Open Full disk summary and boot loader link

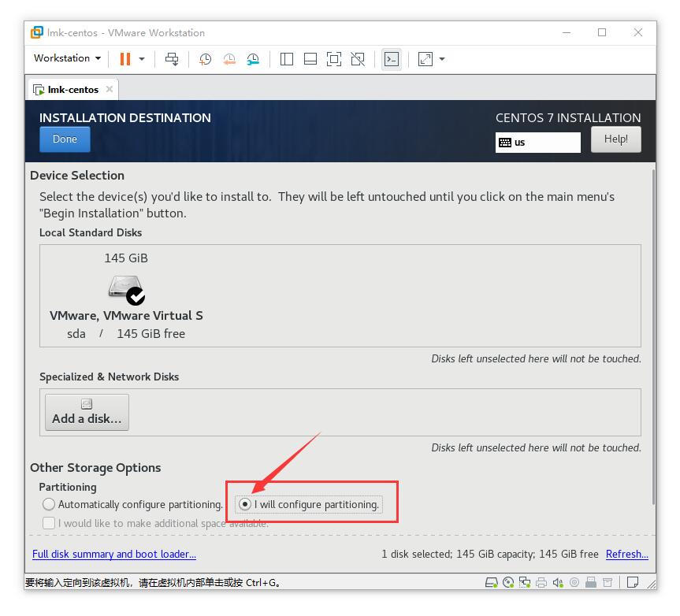[x=114, y=554]
